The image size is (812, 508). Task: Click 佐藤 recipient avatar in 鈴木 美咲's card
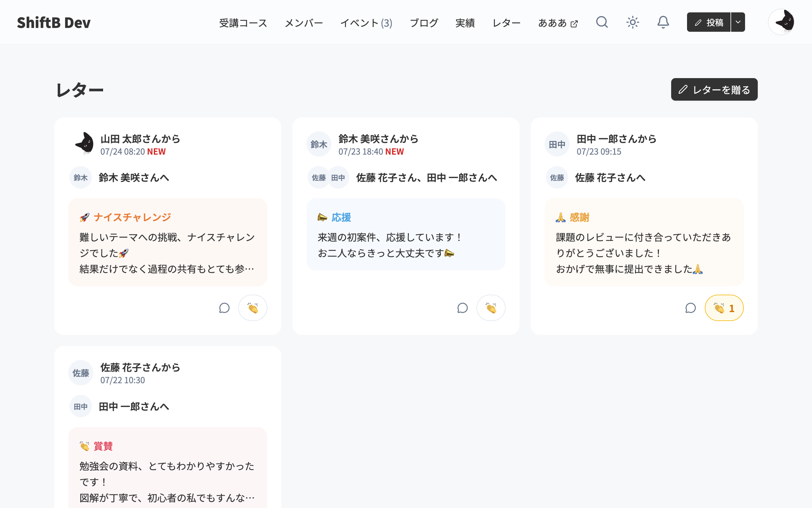point(319,177)
